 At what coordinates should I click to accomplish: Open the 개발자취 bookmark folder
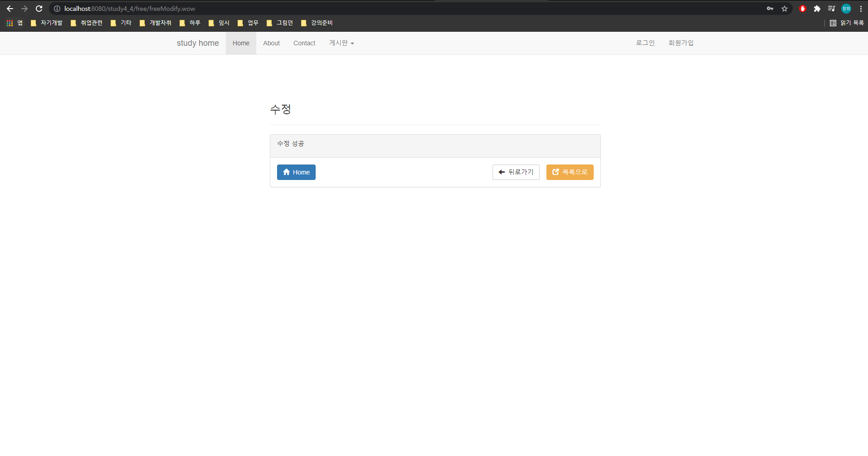coord(156,23)
